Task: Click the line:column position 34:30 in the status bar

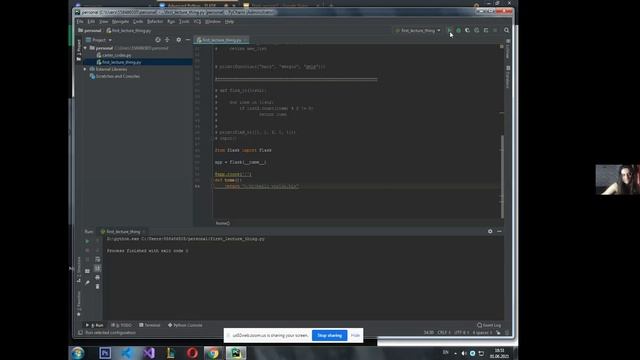Action: pyautogui.click(x=429, y=333)
